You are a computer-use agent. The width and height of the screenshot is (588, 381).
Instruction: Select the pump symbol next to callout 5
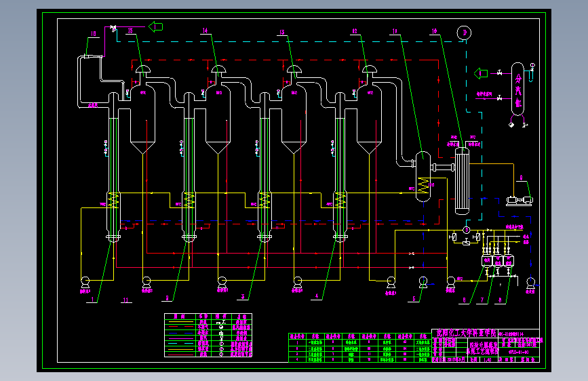click(423, 281)
